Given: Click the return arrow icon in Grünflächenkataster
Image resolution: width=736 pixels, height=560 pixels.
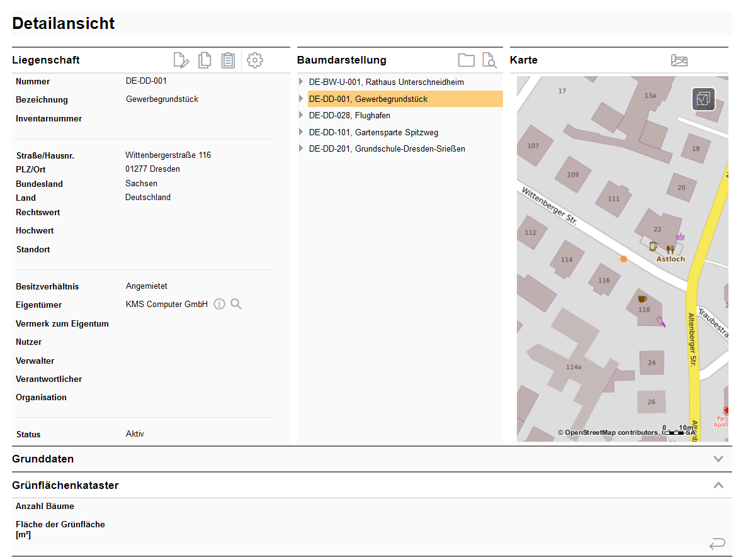Looking at the screenshot, I should point(717,543).
